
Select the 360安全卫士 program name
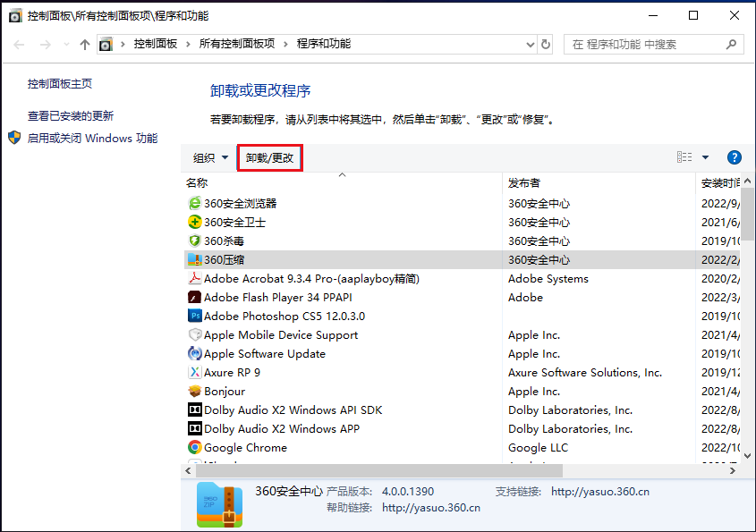[234, 222]
